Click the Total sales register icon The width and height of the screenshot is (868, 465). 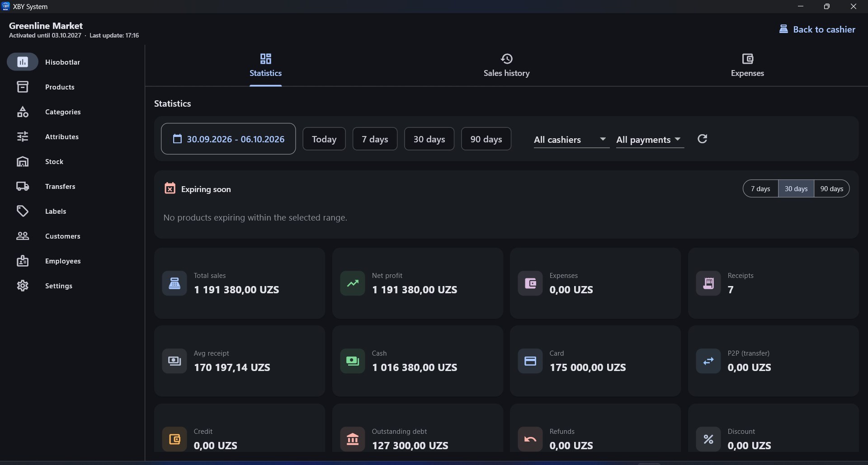tap(175, 283)
